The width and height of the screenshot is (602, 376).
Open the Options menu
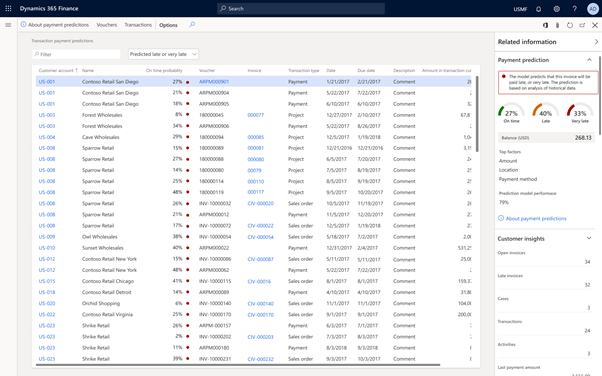(168, 25)
